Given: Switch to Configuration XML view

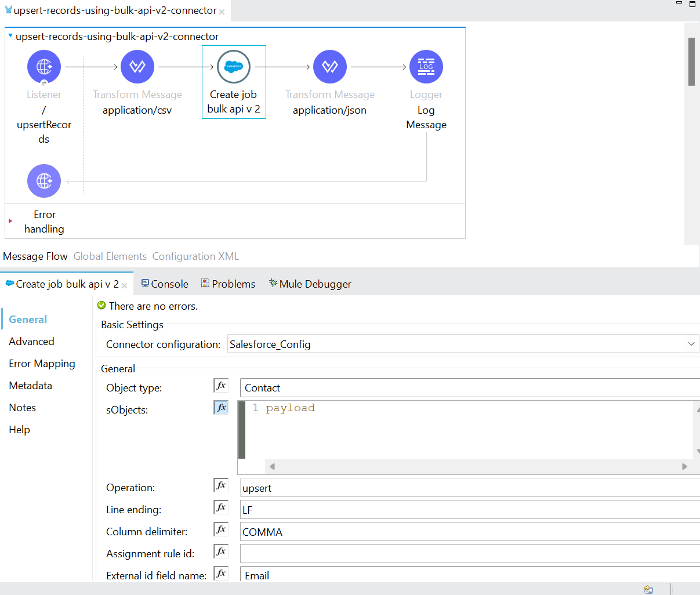Looking at the screenshot, I should click(195, 256).
